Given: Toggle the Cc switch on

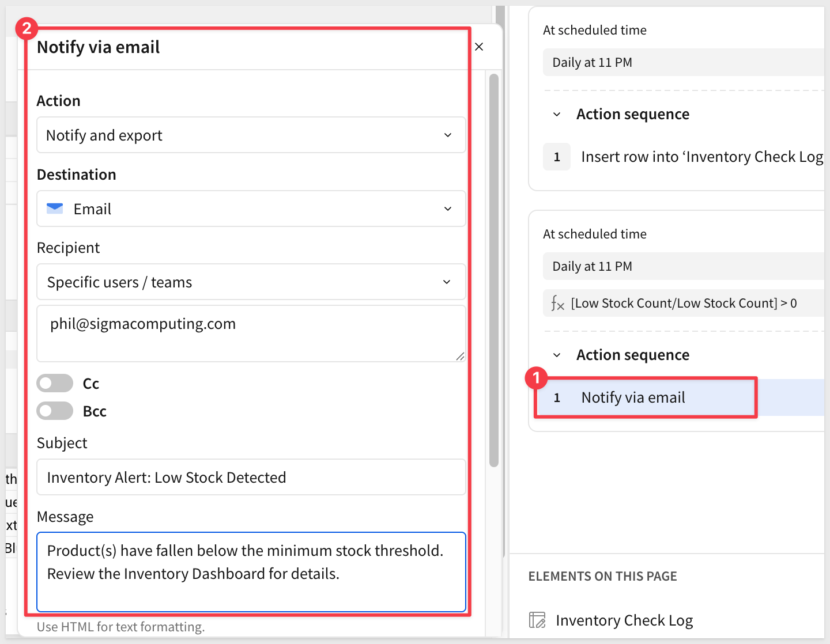Looking at the screenshot, I should [55, 383].
